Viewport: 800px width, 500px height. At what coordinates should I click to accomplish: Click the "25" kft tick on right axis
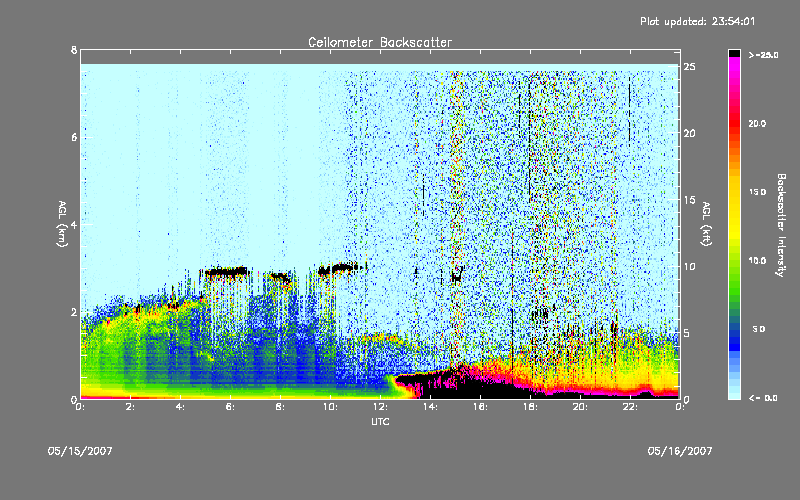pos(690,67)
